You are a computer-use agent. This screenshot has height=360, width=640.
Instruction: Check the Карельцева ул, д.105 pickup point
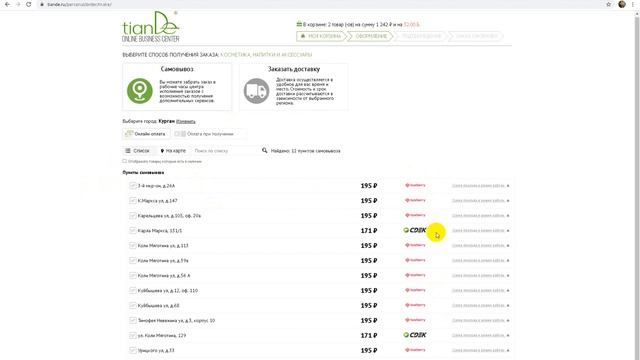tap(133, 216)
